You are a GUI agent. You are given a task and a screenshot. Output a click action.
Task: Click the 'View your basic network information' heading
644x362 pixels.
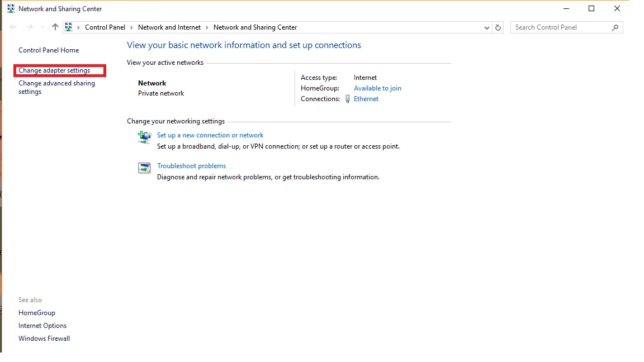(244, 45)
